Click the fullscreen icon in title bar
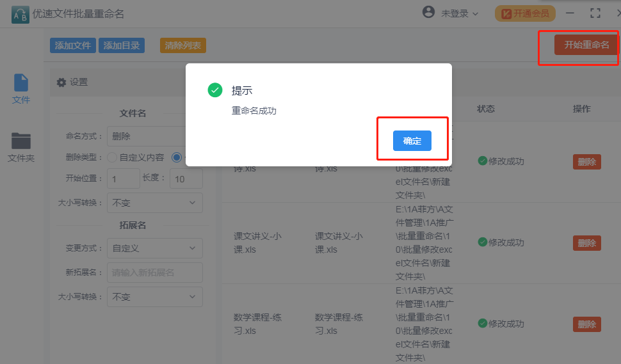Viewport: 621px width, 364px height. point(595,13)
